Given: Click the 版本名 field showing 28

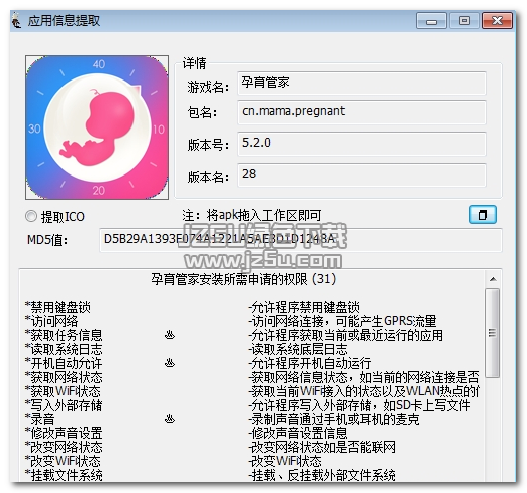Looking at the screenshot, I should pyautogui.click(x=362, y=175).
